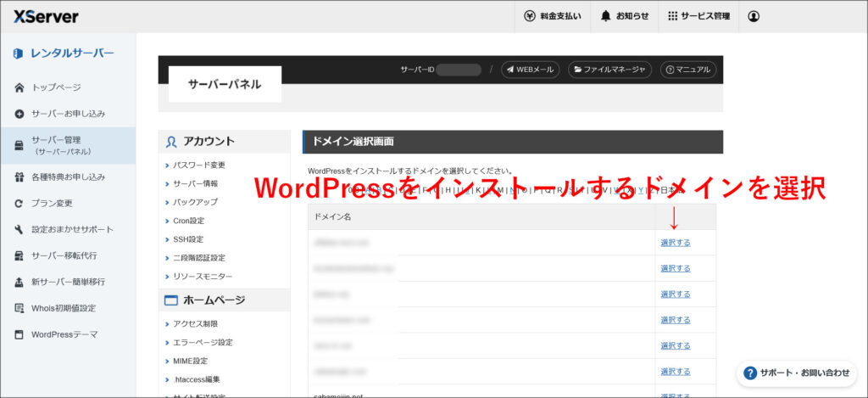Open サーバー管理 (サーバーパネル) sidebar item

pyautogui.click(x=61, y=145)
